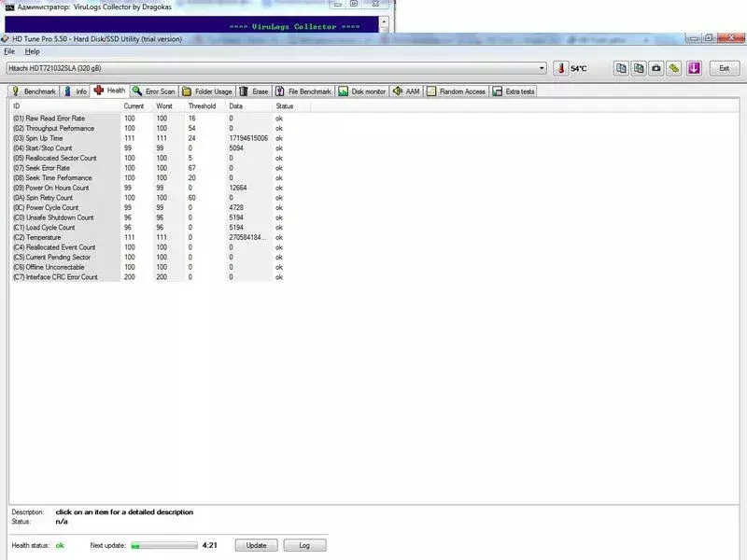747x560 pixels.
Task: Select the (C5) Current Pending Sector row
Action: pyautogui.click(x=148, y=258)
